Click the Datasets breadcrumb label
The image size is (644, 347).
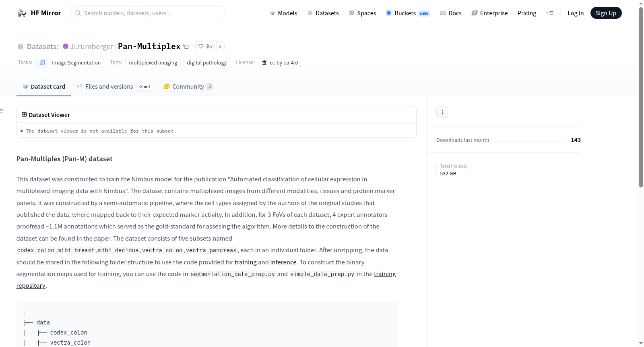point(43,46)
